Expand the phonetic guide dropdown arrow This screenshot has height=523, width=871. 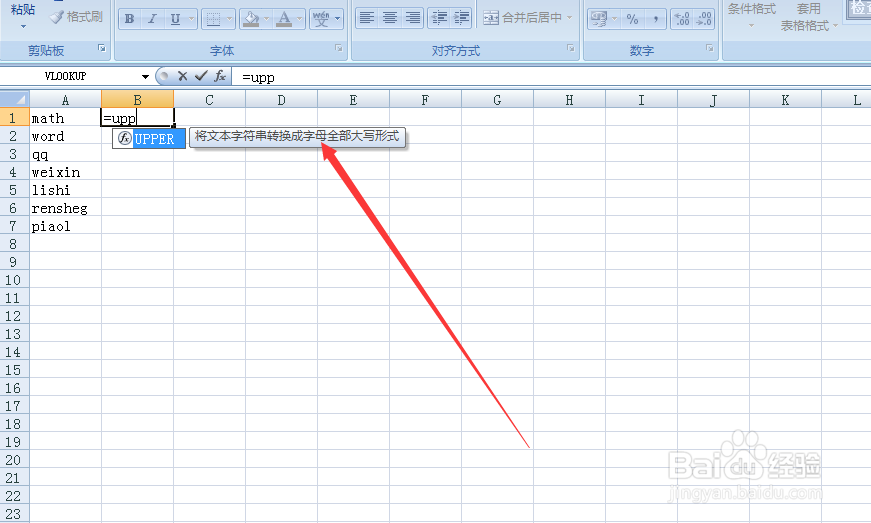[337, 19]
